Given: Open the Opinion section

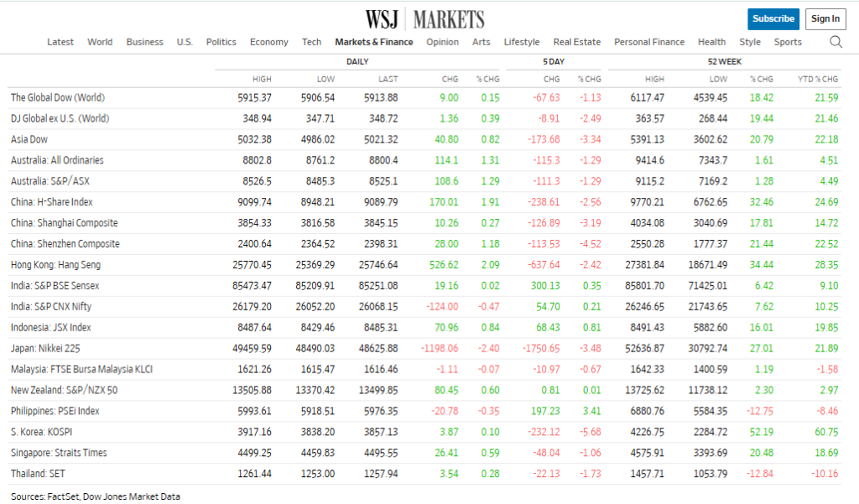Looking at the screenshot, I should [442, 41].
